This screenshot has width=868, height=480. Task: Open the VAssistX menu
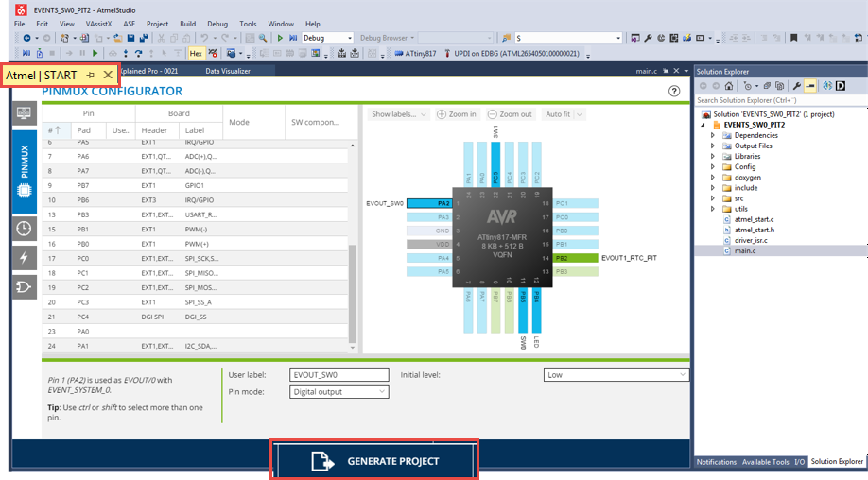click(98, 24)
